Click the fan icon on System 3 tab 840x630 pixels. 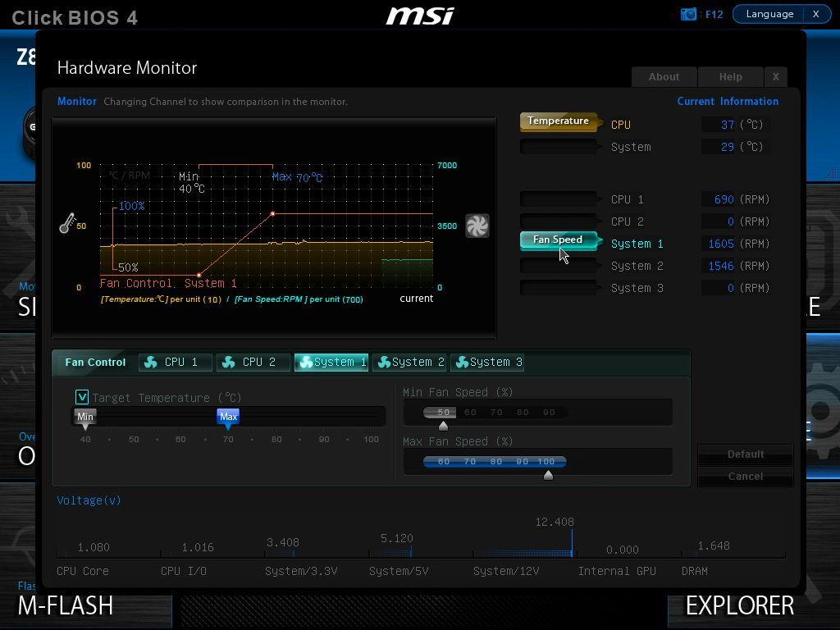[x=462, y=362]
